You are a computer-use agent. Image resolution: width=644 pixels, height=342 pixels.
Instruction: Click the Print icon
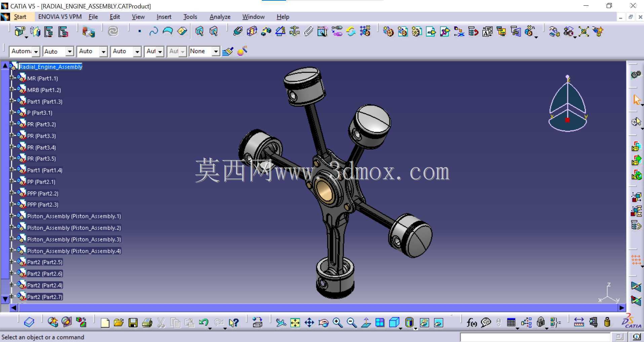(x=147, y=323)
